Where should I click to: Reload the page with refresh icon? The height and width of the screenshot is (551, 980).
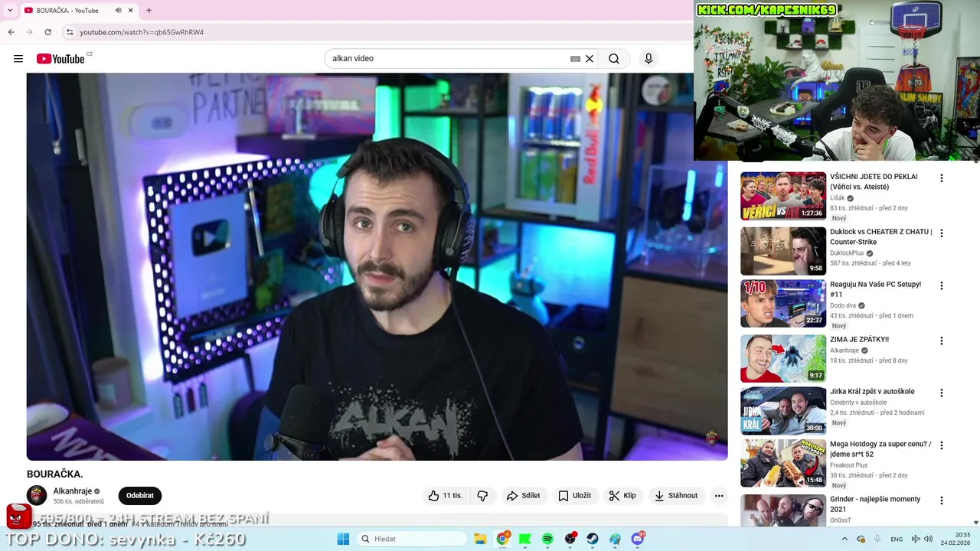pyautogui.click(x=47, y=32)
